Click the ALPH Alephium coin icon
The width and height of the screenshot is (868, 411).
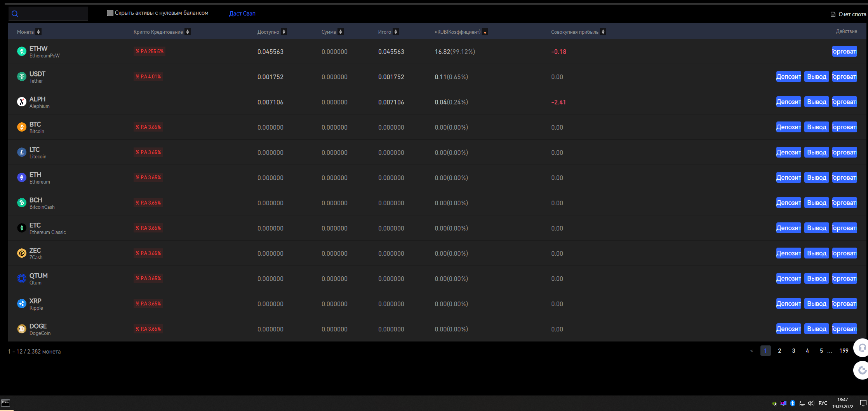pos(22,102)
